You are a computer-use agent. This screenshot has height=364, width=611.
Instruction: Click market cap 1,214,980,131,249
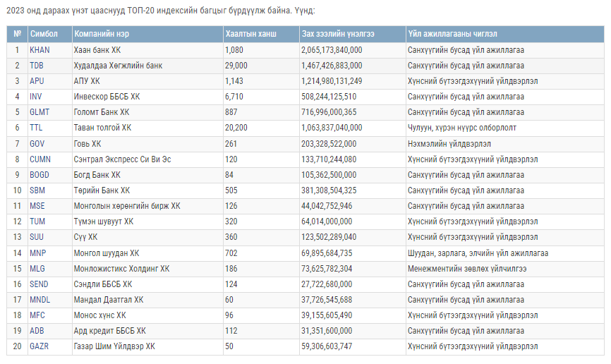tap(332, 81)
